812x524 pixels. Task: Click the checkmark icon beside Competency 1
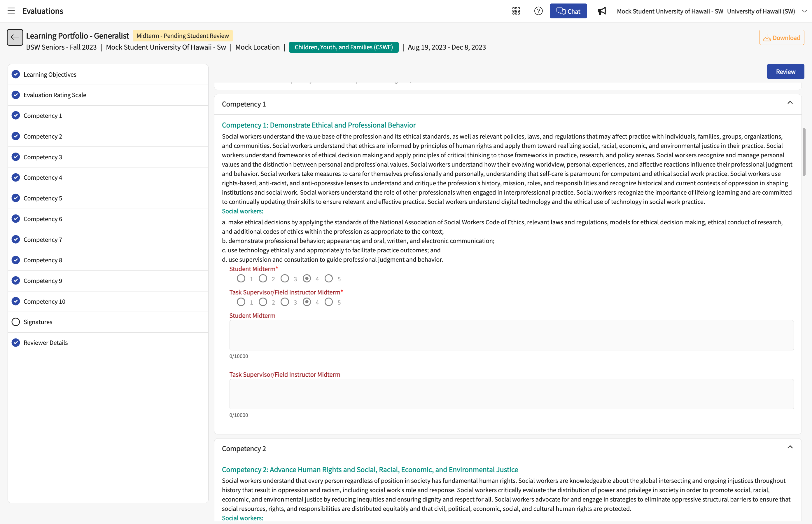tap(16, 115)
